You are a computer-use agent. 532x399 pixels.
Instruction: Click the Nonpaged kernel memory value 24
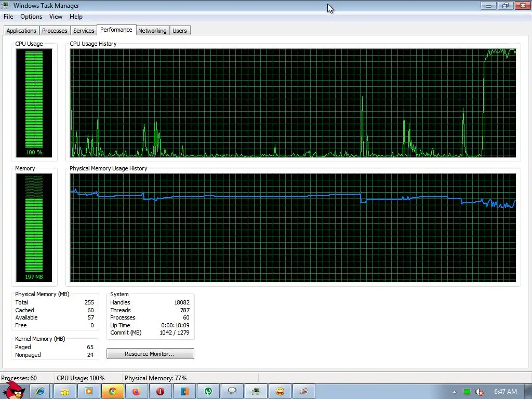[90, 355]
